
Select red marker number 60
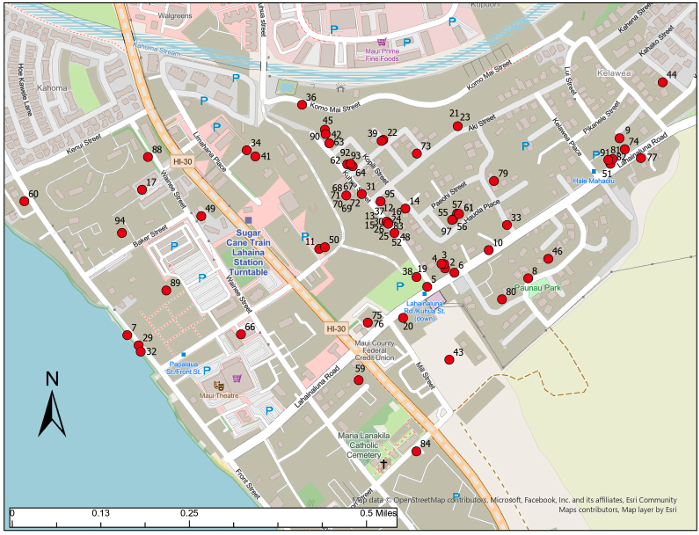pyautogui.click(x=24, y=201)
